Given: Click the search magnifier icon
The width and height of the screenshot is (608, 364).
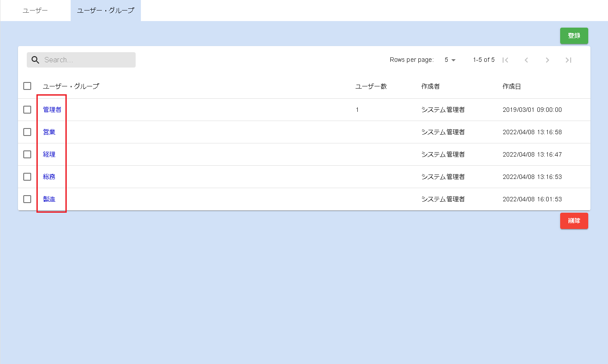Looking at the screenshot, I should point(36,60).
